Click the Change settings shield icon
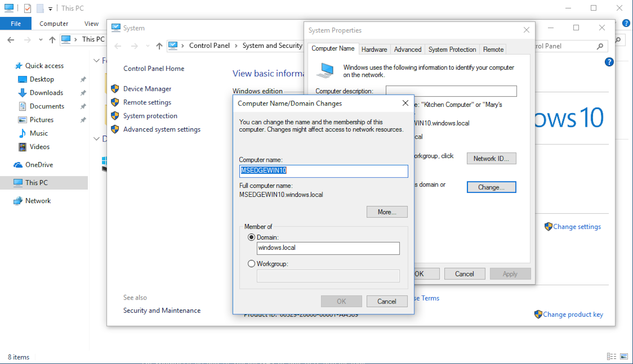 coord(548,226)
